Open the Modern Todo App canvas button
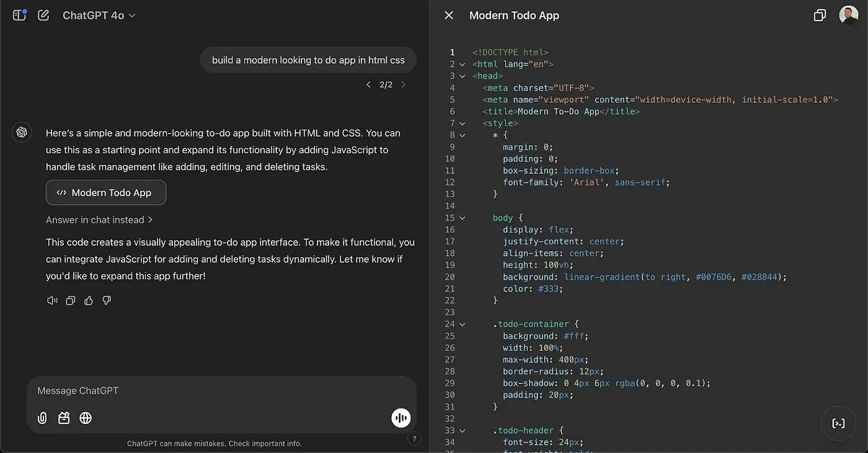The width and height of the screenshot is (868, 453). [x=106, y=192]
